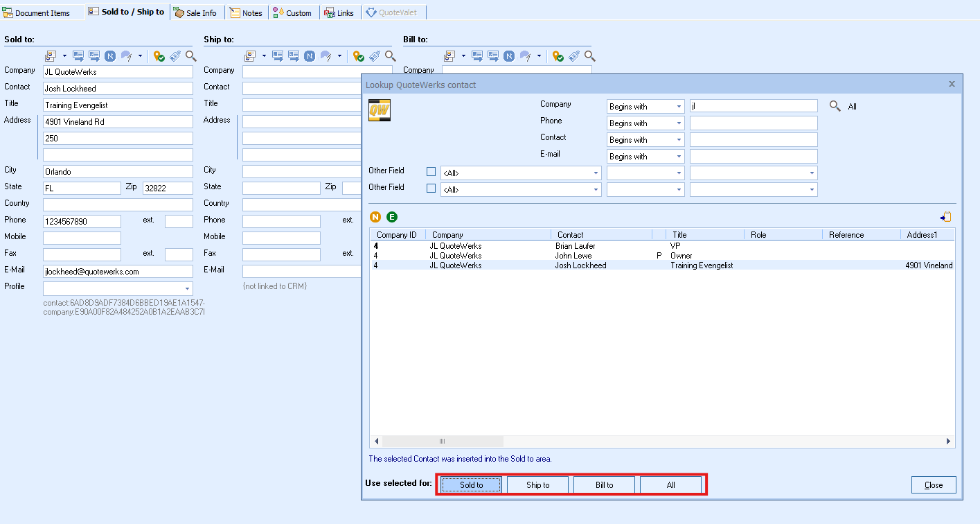Expand the arrow next to Sold to lookup icon
This screenshot has width=980, height=524.
coord(64,56)
